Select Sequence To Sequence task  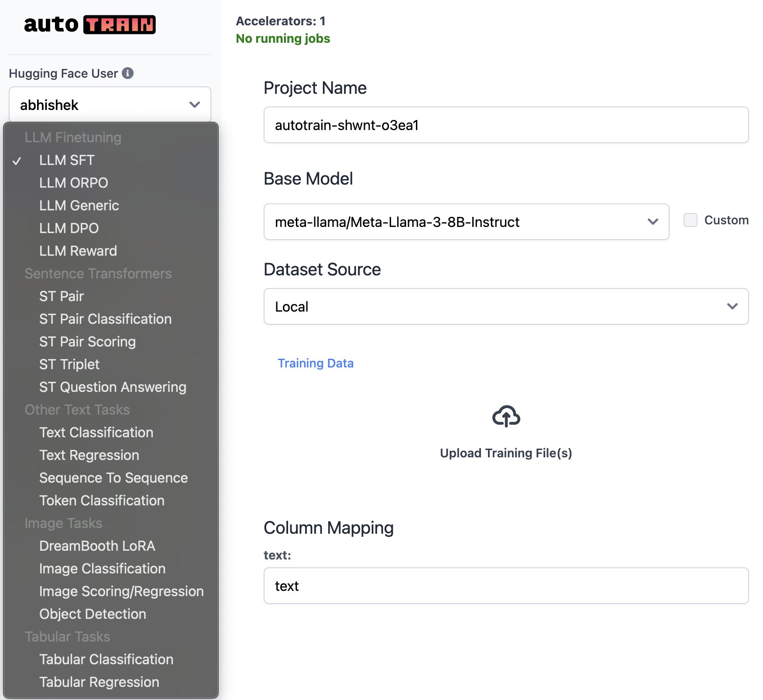[x=111, y=478]
